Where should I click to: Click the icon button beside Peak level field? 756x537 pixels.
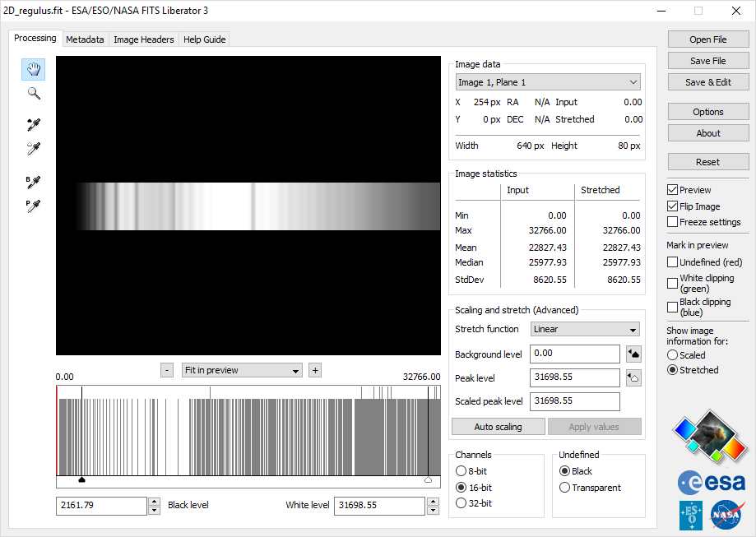[x=633, y=378]
